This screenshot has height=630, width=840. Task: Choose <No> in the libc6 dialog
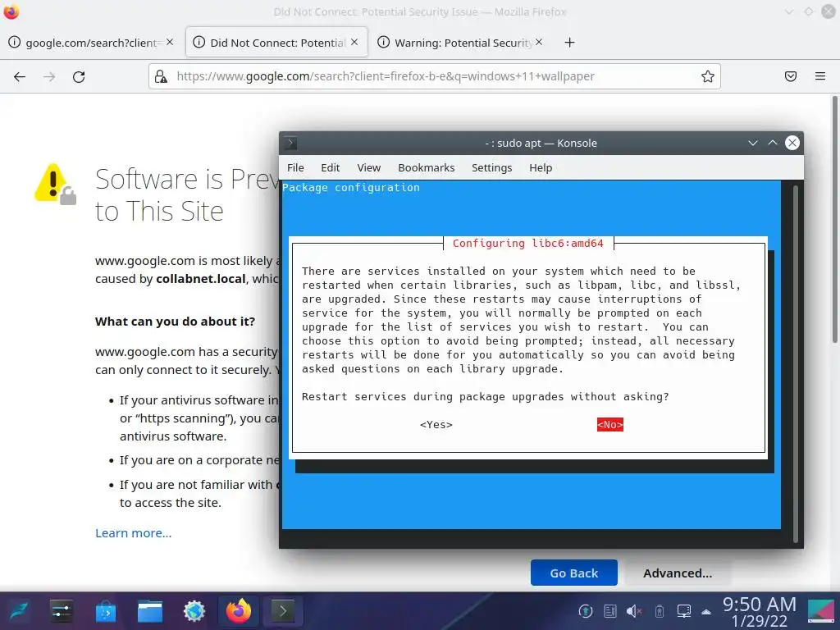pyautogui.click(x=610, y=425)
